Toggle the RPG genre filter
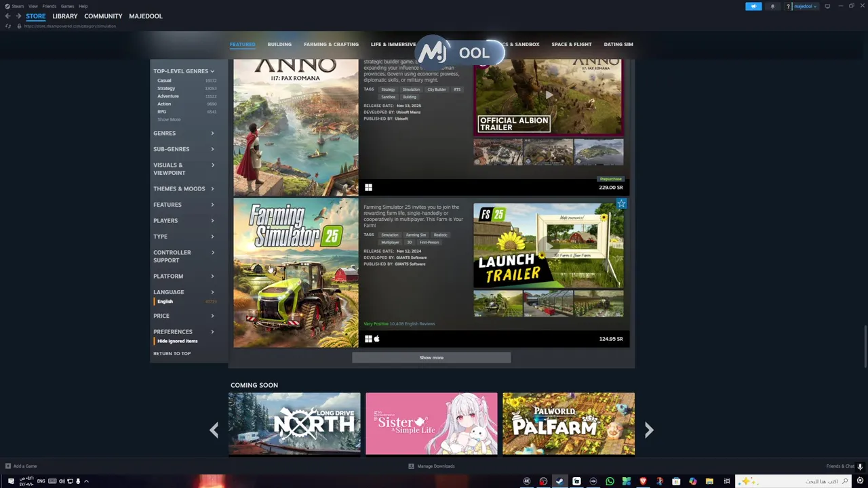Viewport: 868px width, 488px height. coord(186,112)
